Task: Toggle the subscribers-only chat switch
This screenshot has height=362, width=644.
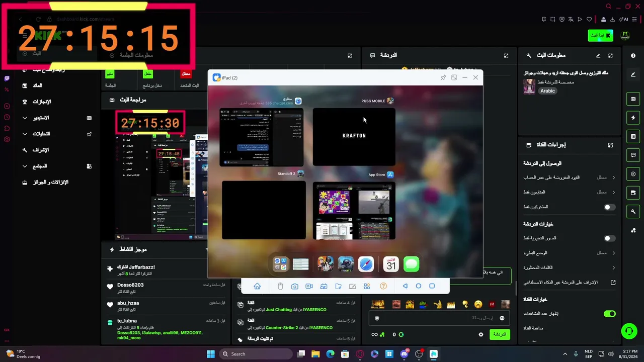Action: click(x=609, y=207)
